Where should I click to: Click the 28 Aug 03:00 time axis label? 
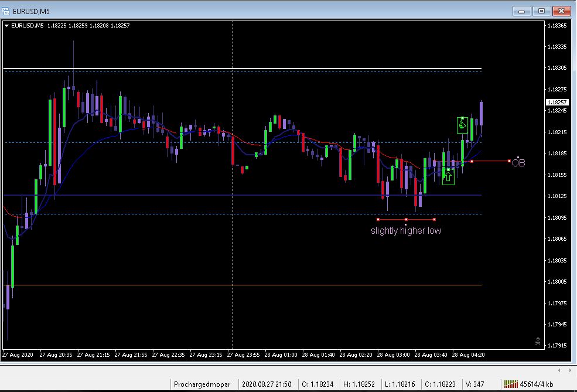point(393,355)
